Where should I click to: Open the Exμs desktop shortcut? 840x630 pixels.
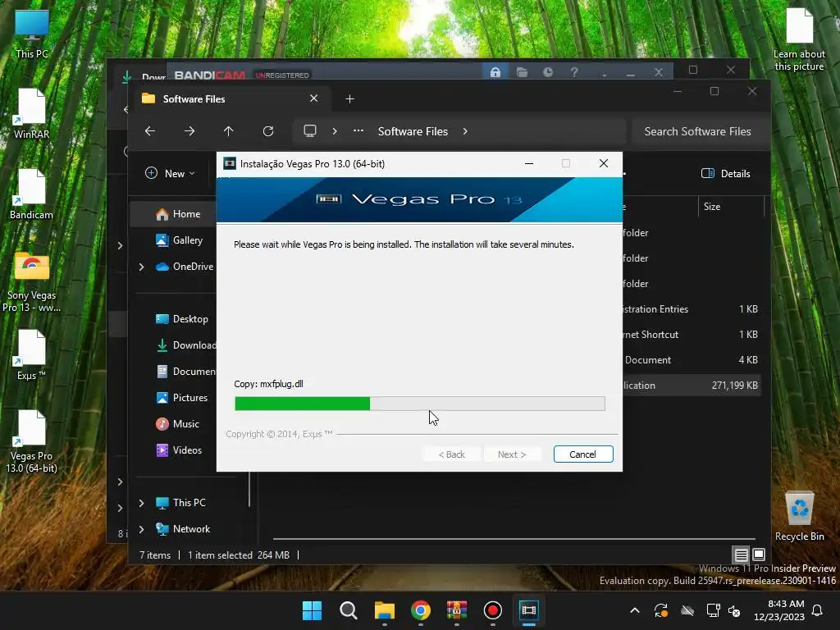point(32,356)
